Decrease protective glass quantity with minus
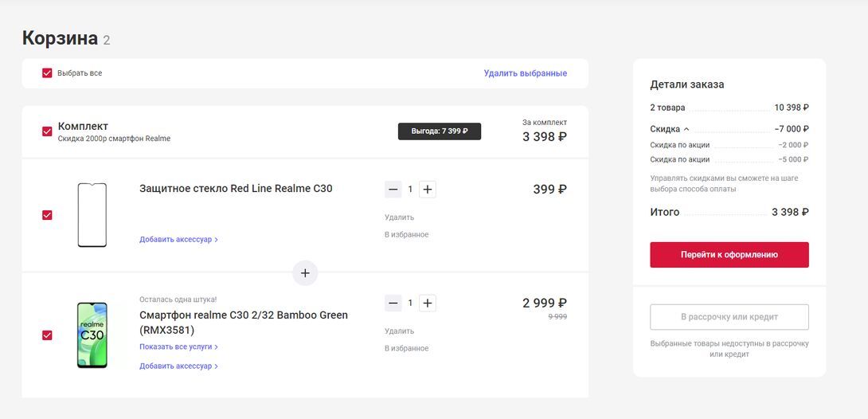Image resolution: width=868 pixels, height=419 pixels. [393, 190]
